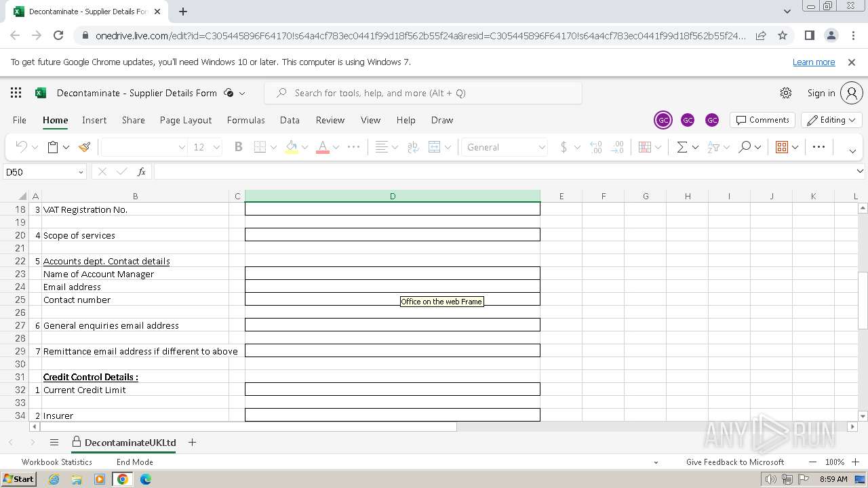Expand font color options arrow
The width and height of the screenshot is (868, 488).
tap(336, 147)
